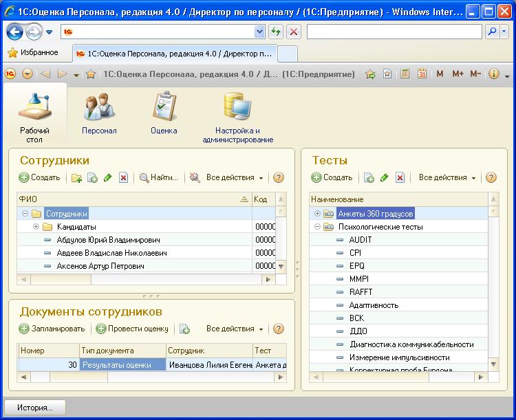Click the История... button

click(x=35, y=408)
